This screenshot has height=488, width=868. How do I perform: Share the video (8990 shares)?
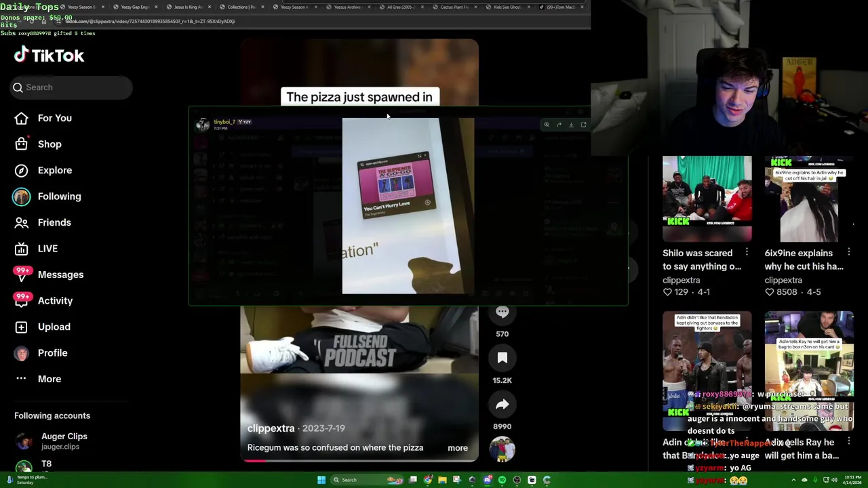pyautogui.click(x=502, y=405)
